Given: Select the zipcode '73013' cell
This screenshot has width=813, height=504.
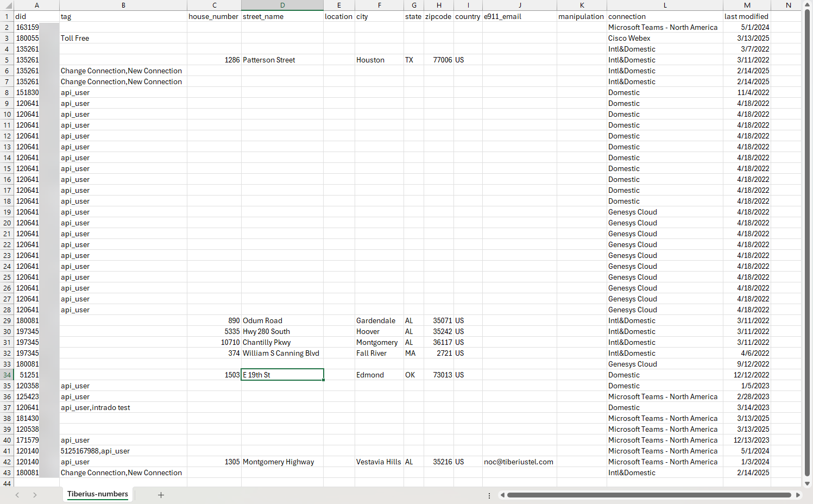Looking at the screenshot, I should pyautogui.click(x=439, y=375).
